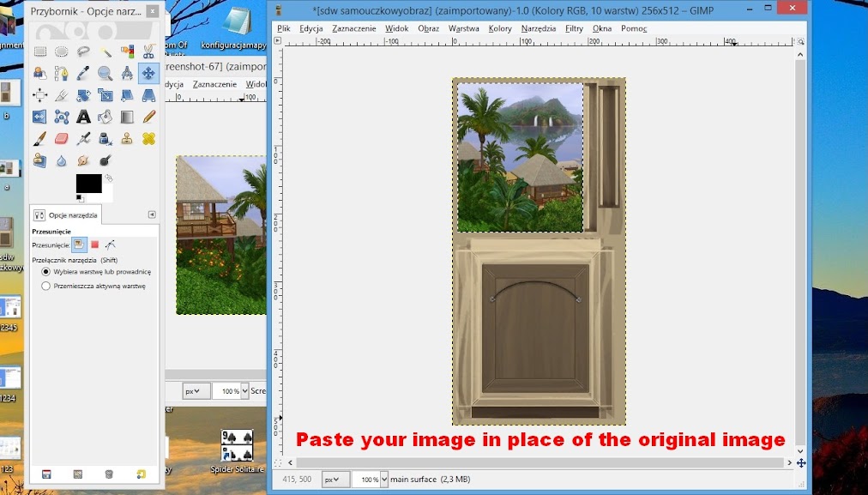Image resolution: width=868 pixels, height=495 pixels.
Task: Select the Smudge tool
Action: (x=83, y=160)
